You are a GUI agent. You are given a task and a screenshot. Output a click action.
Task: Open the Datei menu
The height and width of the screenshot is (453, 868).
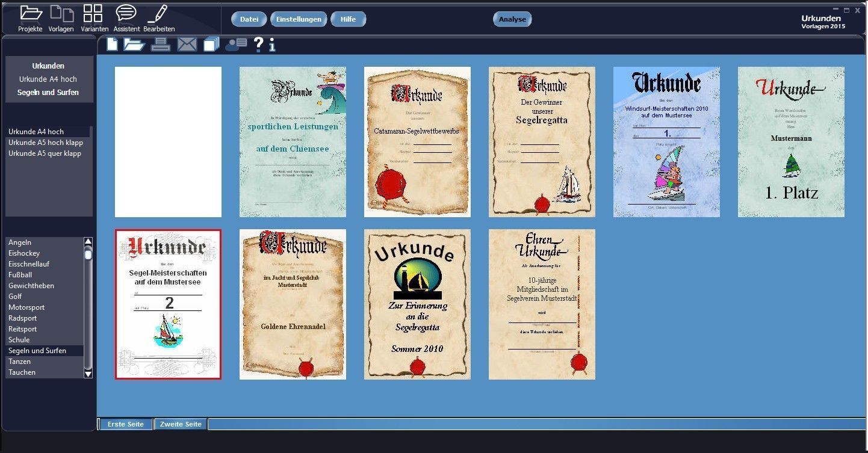249,19
